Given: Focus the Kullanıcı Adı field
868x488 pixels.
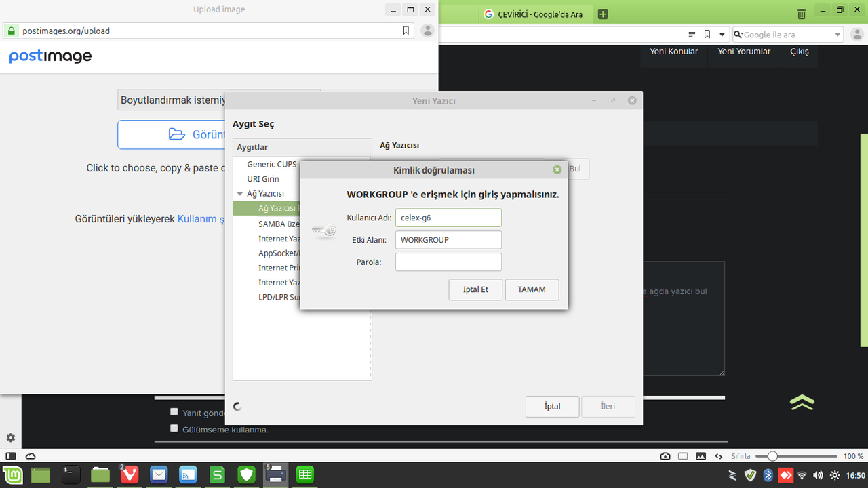Looking at the screenshot, I should [448, 218].
